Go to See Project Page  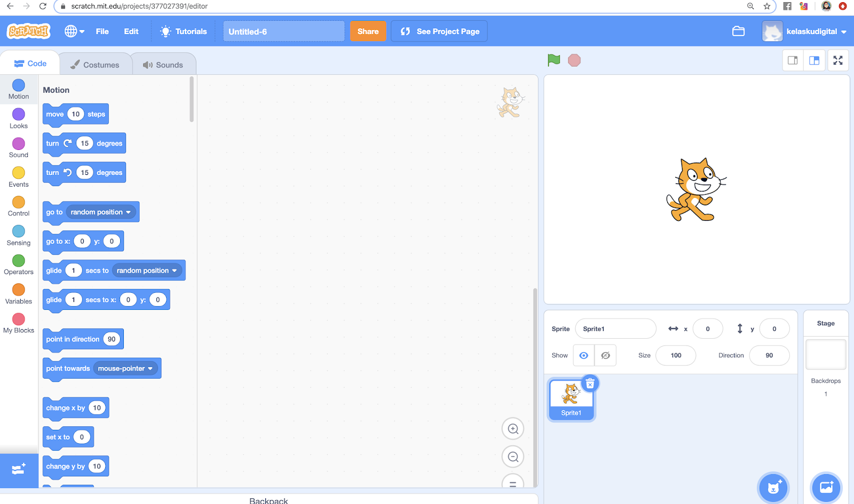point(439,31)
